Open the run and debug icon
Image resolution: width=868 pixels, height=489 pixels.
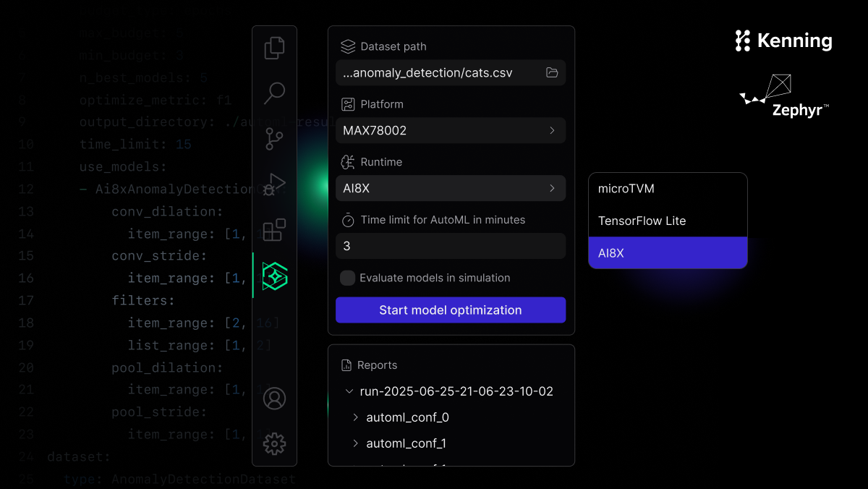[274, 184]
